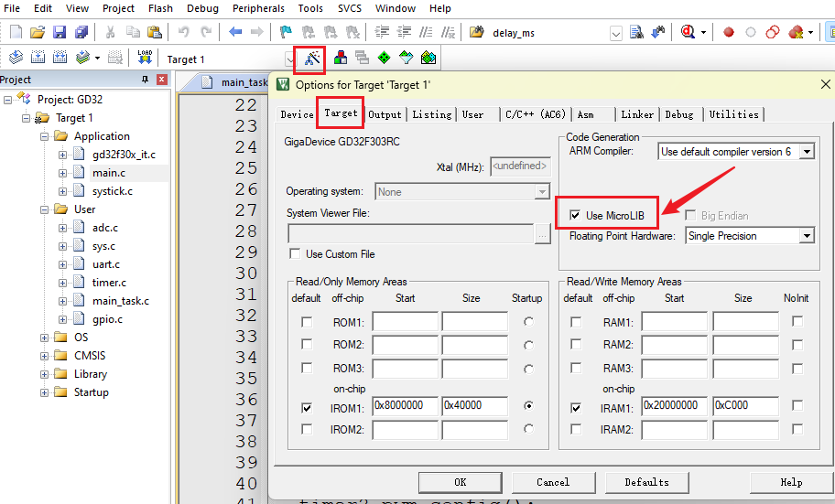
Task: Click the Navigate Backwards blue arrow
Action: pos(234,32)
